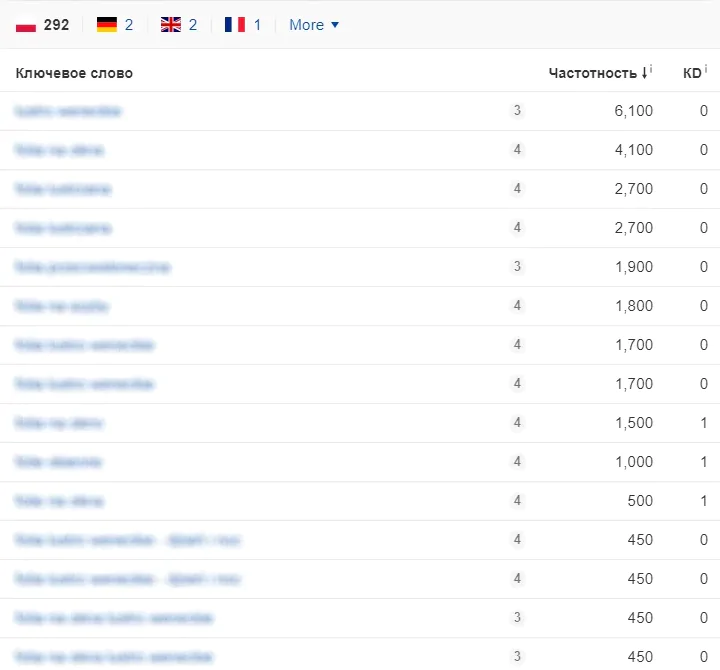
Task: Sort by KD column header
Action: click(x=691, y=73)
